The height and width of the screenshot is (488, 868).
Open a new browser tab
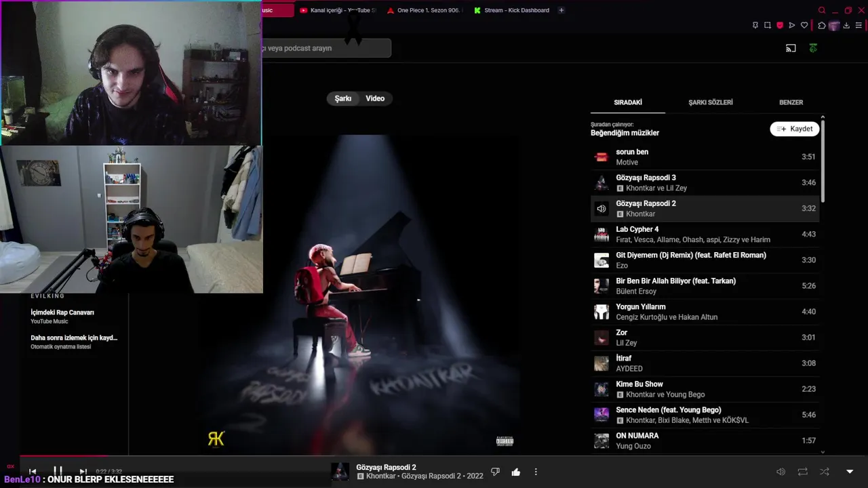(561, 10)
